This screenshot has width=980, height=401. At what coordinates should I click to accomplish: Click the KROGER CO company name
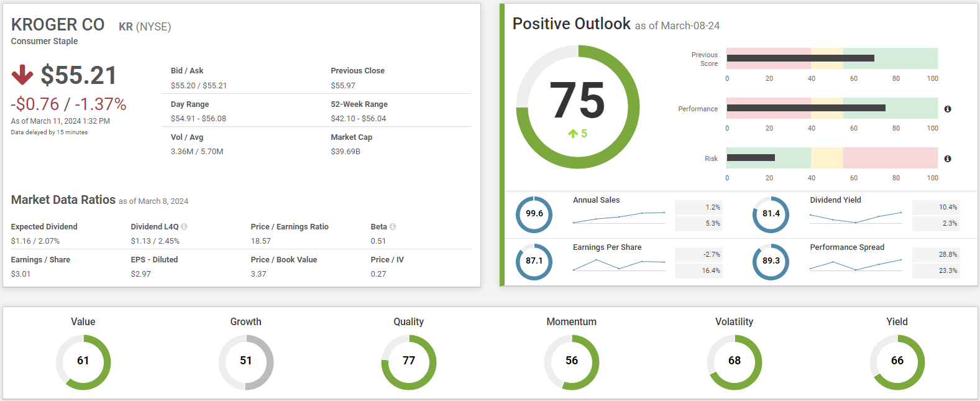(58, 25)
